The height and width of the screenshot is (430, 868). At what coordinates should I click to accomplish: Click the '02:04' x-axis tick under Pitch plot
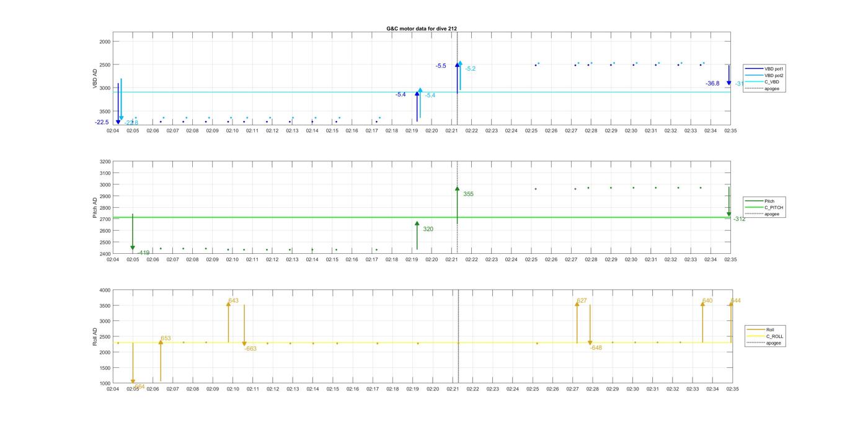coord(113,260)
